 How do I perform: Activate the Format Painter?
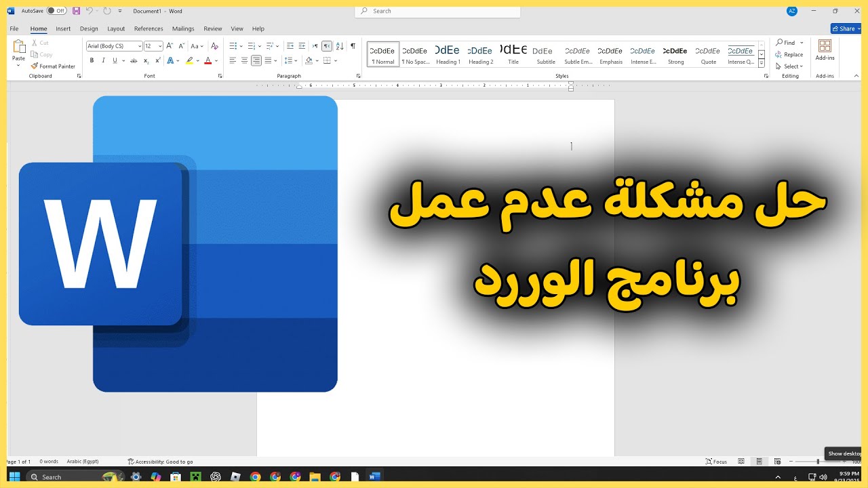point(53,66)
